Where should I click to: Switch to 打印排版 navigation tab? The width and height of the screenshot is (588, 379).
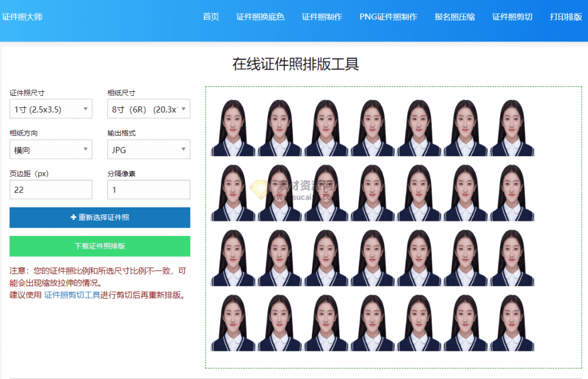point(566,17)
